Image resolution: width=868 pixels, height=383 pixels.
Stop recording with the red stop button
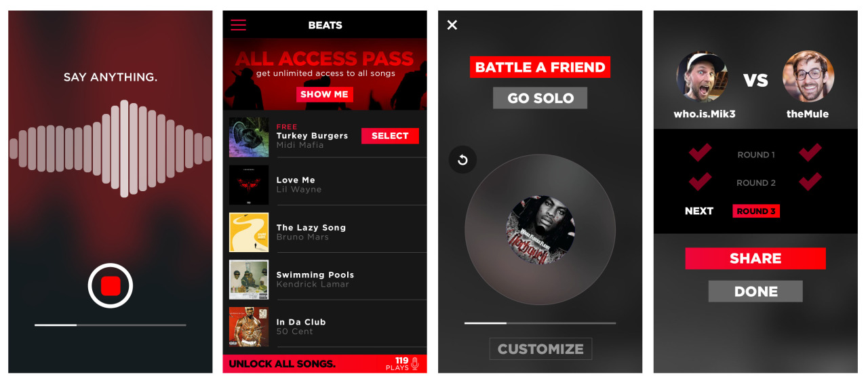[x=111, y=286]
